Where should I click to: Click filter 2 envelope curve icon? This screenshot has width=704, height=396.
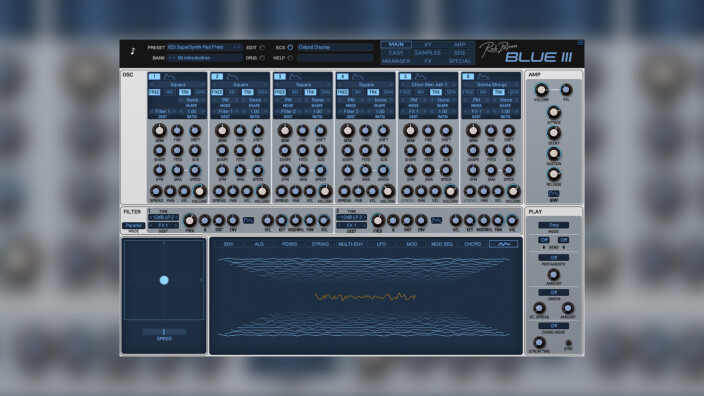(436, 220)
